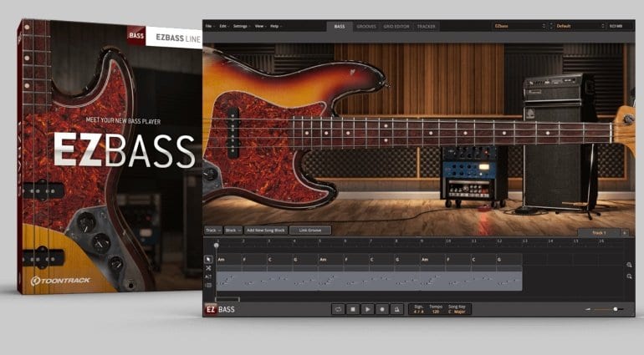Click the master volume slider handle

pos(616,309)
